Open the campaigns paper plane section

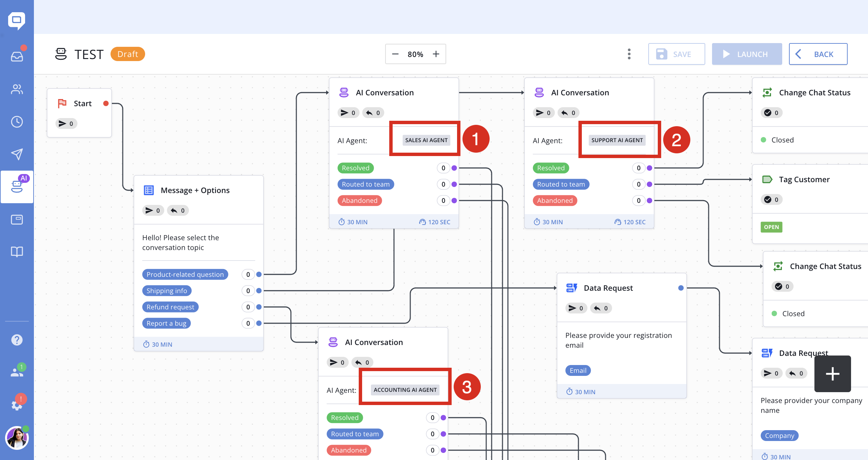tap(17, 154)
